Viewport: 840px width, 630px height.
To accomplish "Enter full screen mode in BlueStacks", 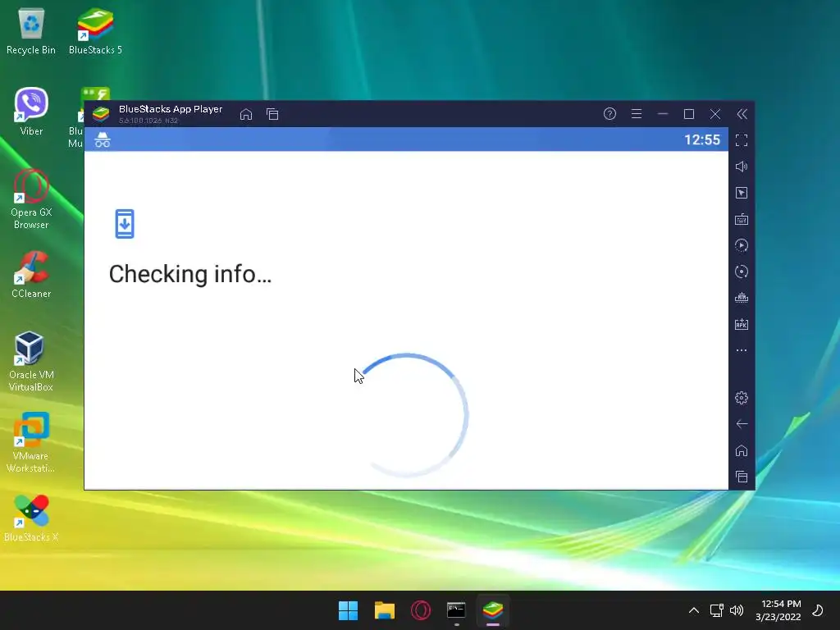I will pos(742,140).
